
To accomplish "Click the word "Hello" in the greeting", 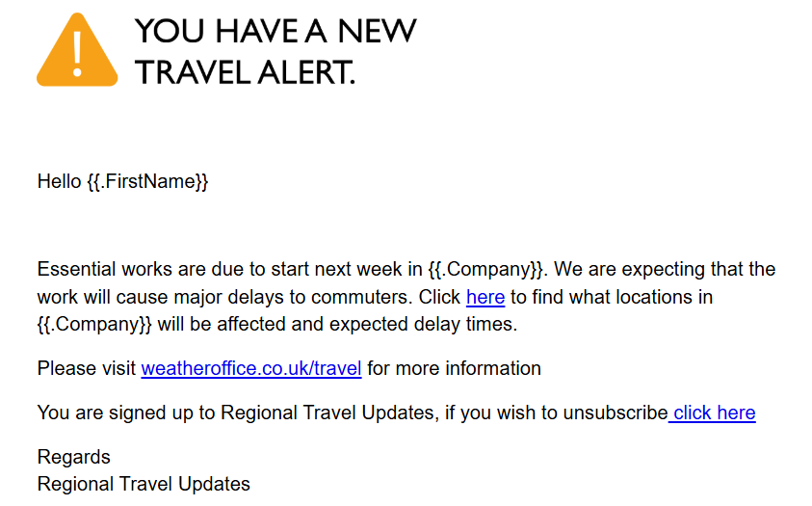I will [59, 181].
